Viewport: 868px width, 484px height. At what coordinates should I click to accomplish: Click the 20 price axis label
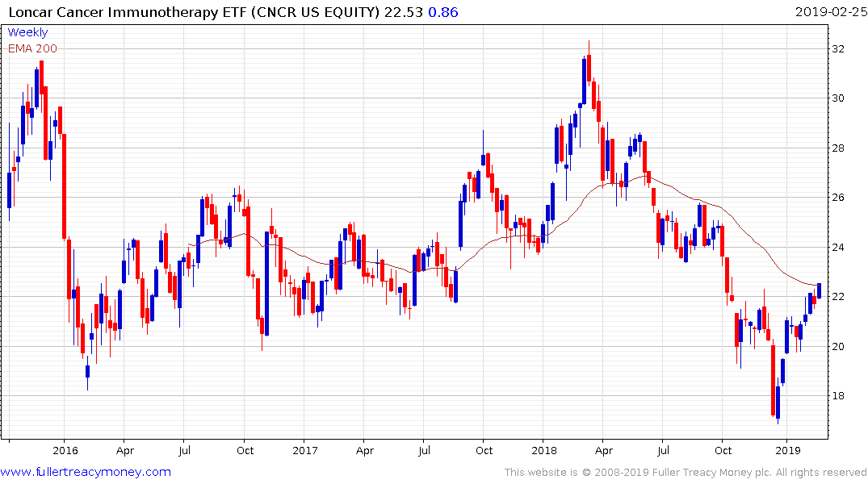pos(838,346)
